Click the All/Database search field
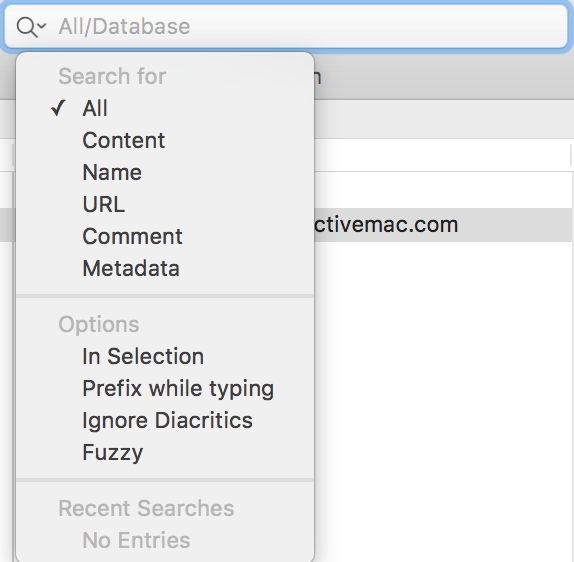 (x=286, y=26)
